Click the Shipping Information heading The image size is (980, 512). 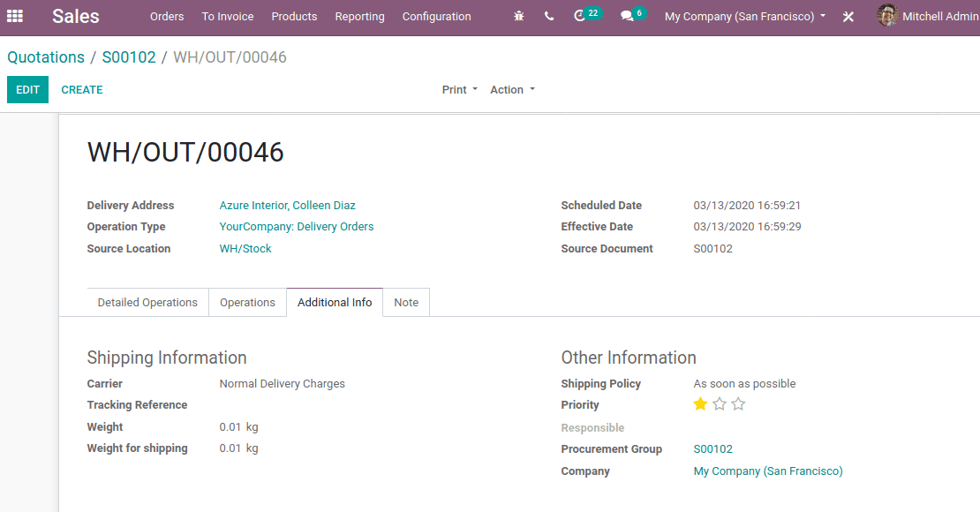pos(167,358)
